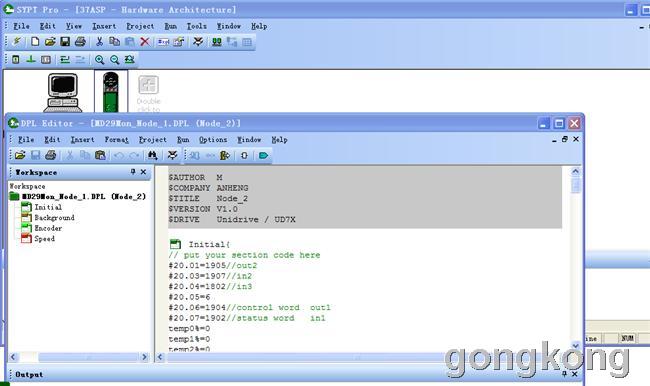Screen dimensions: 650x386
Task: Click the Cut scissors icon in main toolbar
Action: click(99, 41)
